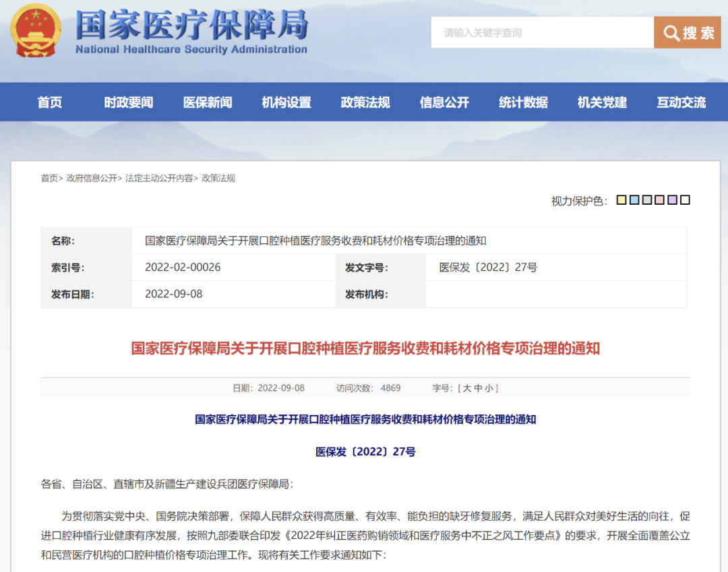Set font size to small (小)
Image resolution: width=728 pixels, height=572 pixels.
tap(489, 388)
